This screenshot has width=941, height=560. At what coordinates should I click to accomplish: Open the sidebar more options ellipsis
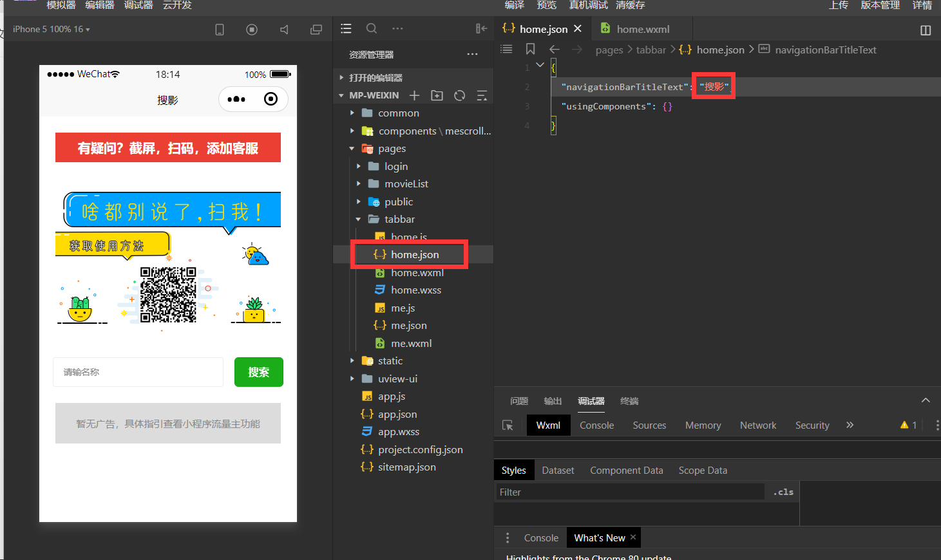tap(397, 28)
